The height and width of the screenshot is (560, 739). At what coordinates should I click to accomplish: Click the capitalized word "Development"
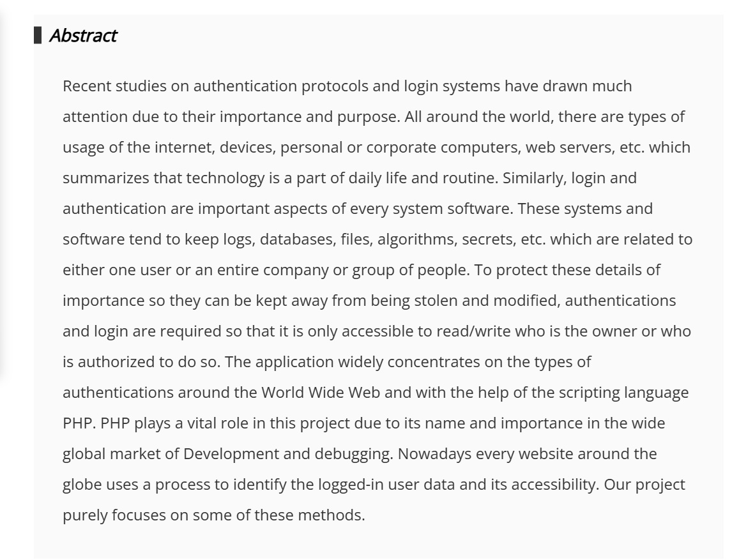pos(231,453)
